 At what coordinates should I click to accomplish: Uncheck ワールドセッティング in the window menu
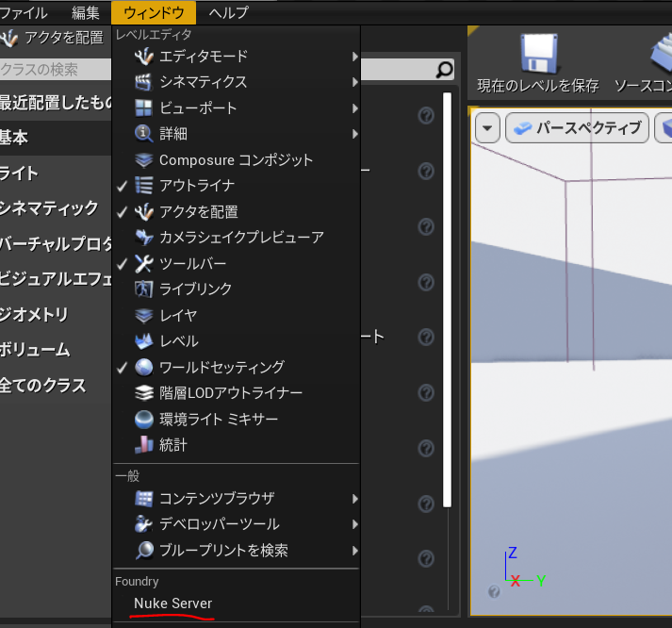coord(123,368)
